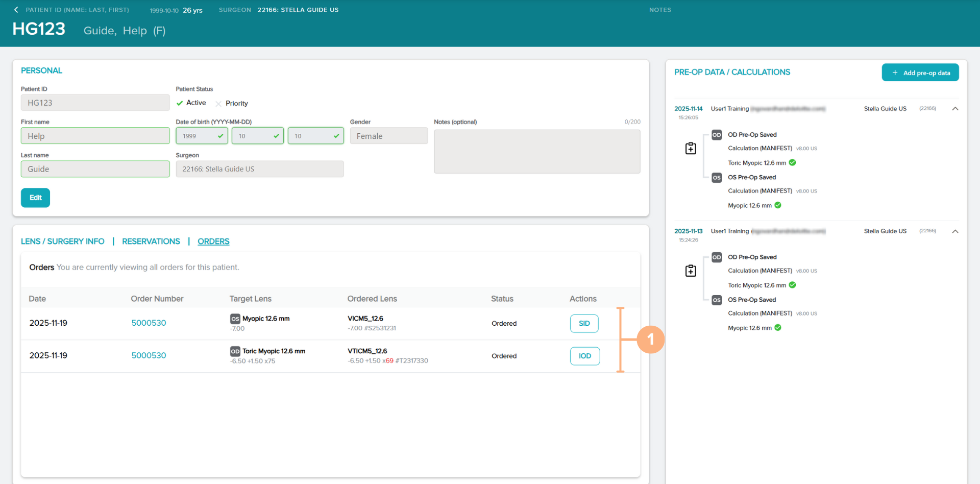
Task: Open the Gender dropdown field
Action: pos(388,136)
